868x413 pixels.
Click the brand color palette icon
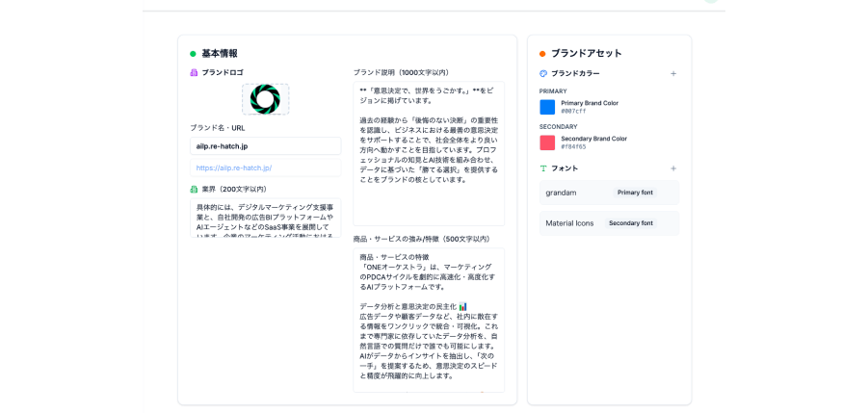coord(543,73)
